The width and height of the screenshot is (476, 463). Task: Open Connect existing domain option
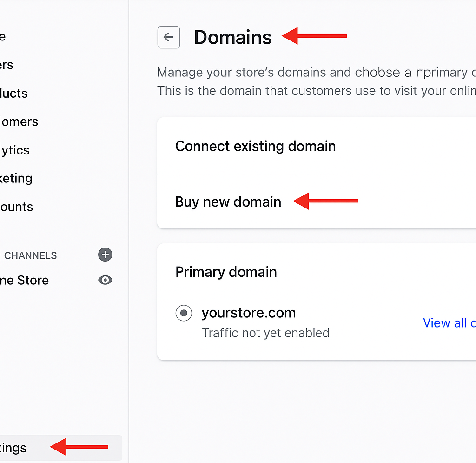point(255,146)
